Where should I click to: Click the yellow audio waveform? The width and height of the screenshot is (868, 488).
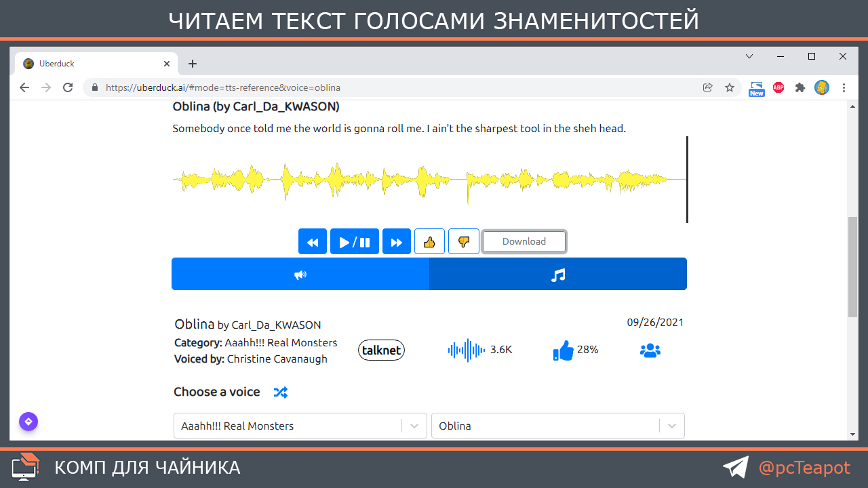pos(430,180)
